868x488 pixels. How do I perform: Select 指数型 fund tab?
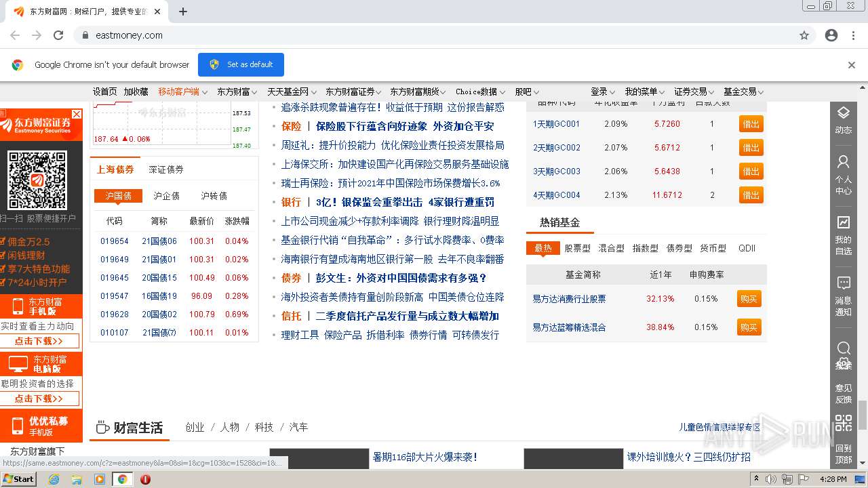[x=645, y=248]
